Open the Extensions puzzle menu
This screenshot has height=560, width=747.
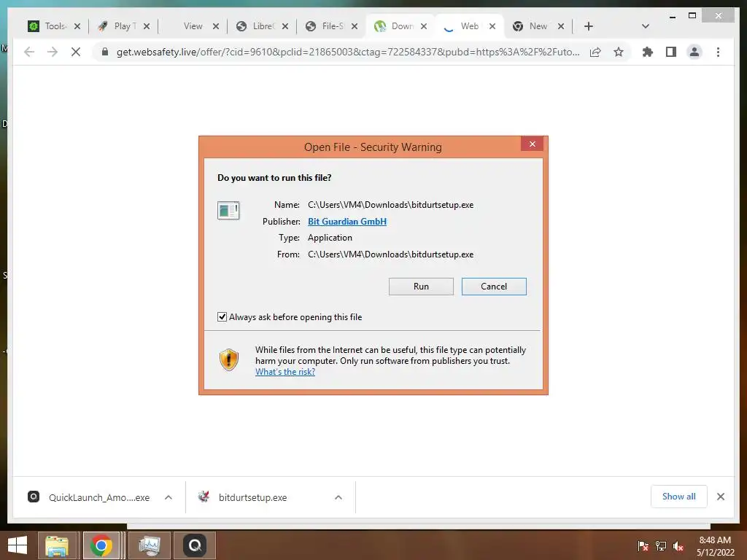(x=648, y=52)
